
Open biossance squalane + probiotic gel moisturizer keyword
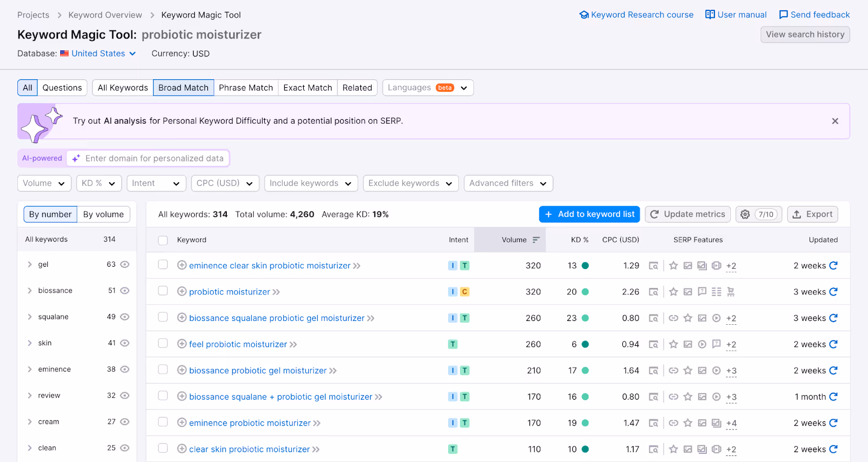(x=281, y=397)
